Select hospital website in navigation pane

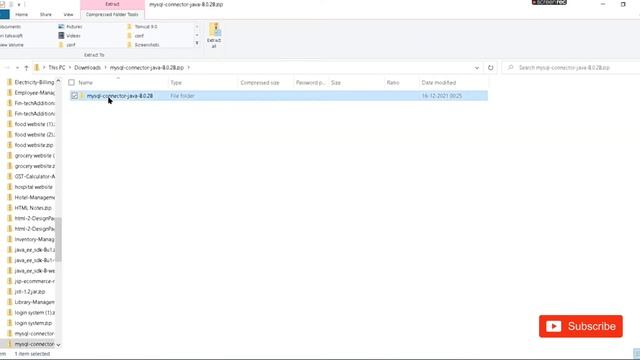point(30,187)
